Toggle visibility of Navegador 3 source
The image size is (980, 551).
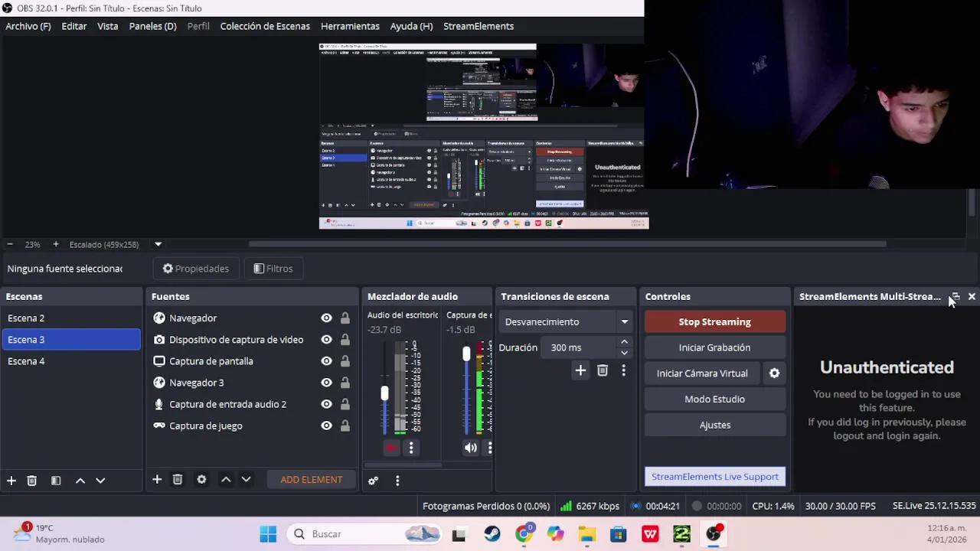[326, 383]
